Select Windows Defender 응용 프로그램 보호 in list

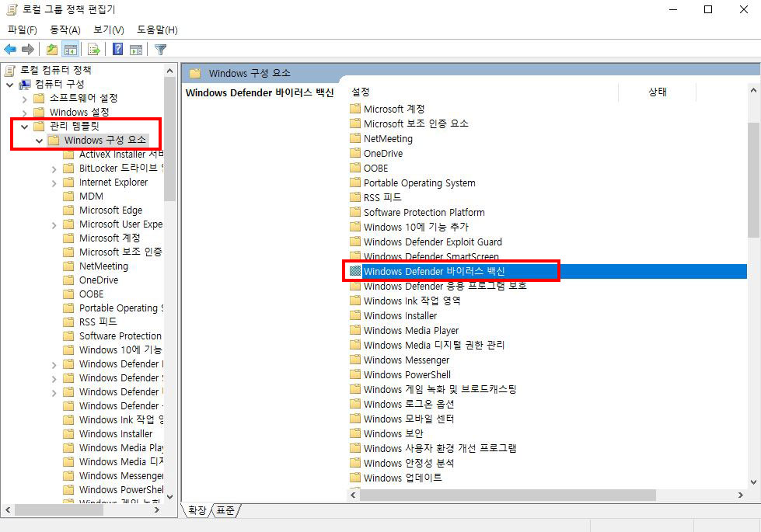pos(445,286)
